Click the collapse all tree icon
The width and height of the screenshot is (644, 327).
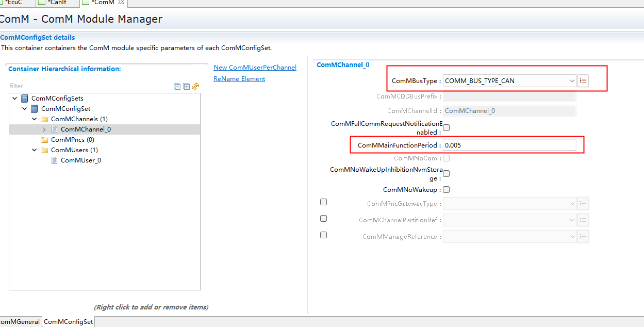(x=177, y=87)
